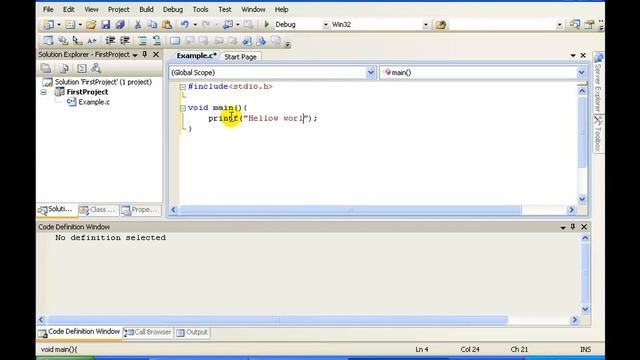
Task: Open the Win32 platform dropdown
Action: click(x=425, y=24)
